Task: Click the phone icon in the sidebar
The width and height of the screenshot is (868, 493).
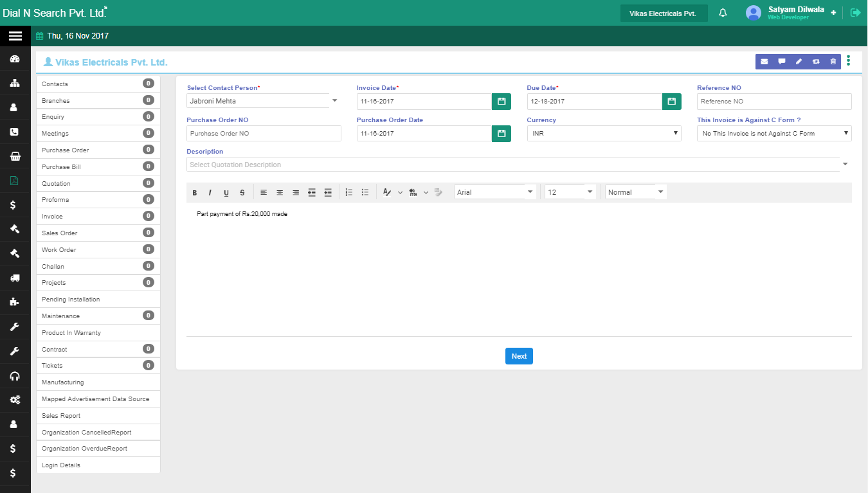Action: click(x=15, y=132)
